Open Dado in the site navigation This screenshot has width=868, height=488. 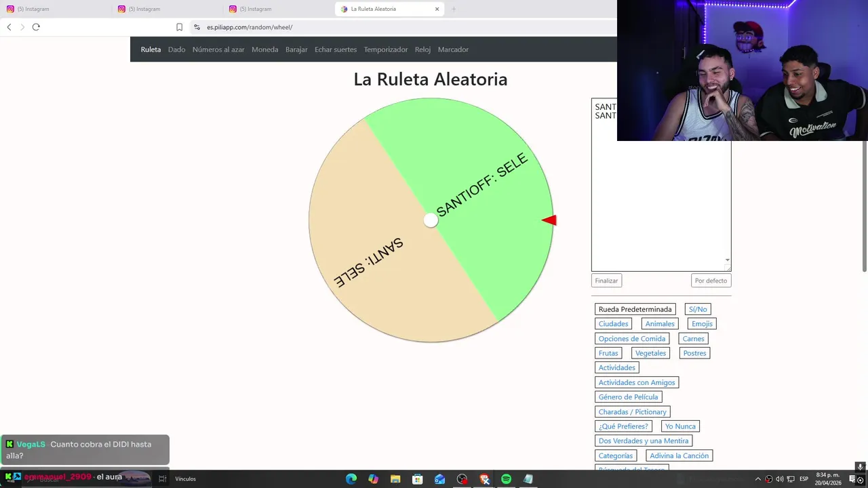pos(176,49)
